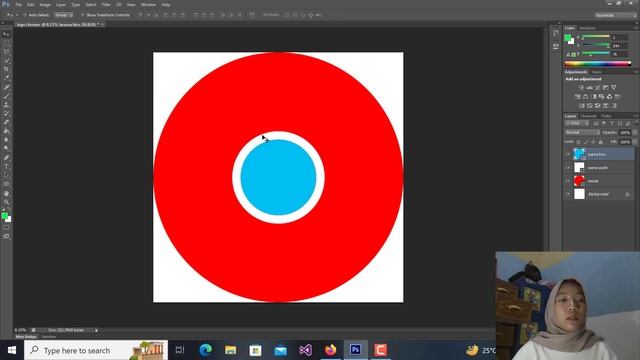Hide the warna biru layer
Screen dimensions: 640x360
pyautogui.click(x=568, y=154)
